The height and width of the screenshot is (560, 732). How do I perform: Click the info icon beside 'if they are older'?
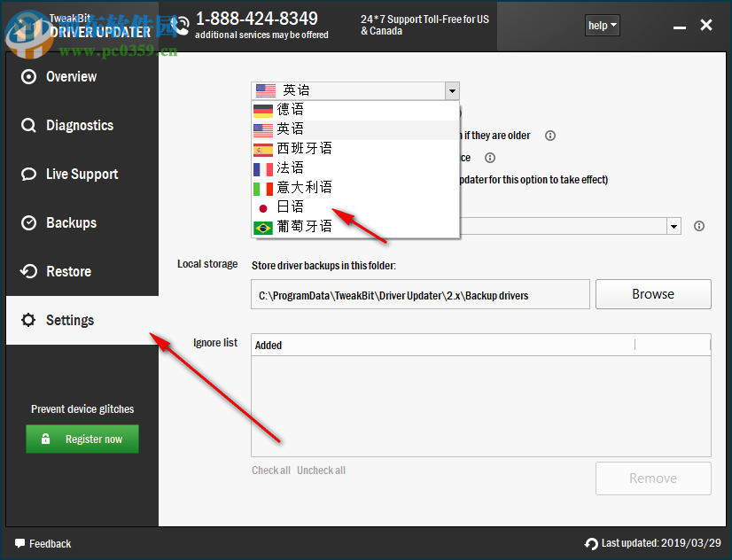pos(549,136)
